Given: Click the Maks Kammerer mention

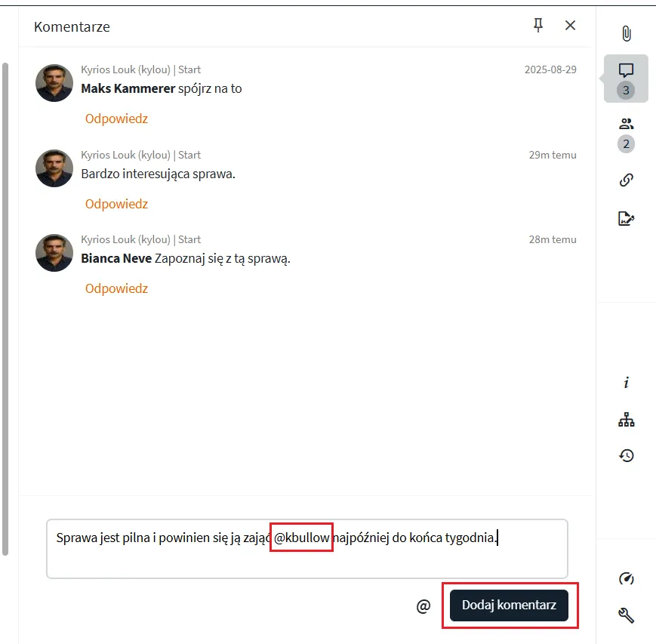Looking at the screenshot, I should point(128,89).
